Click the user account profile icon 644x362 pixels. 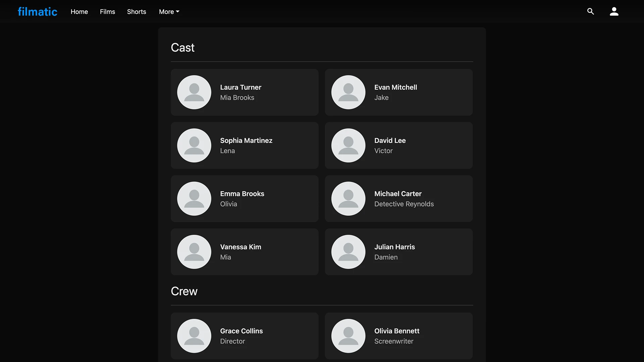(614, 11)
